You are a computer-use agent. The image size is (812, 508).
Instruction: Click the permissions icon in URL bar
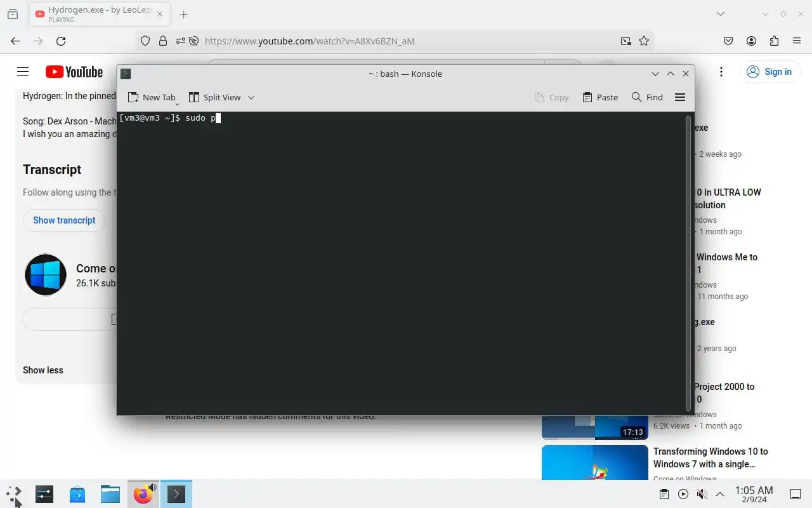(x=181, y=41)
